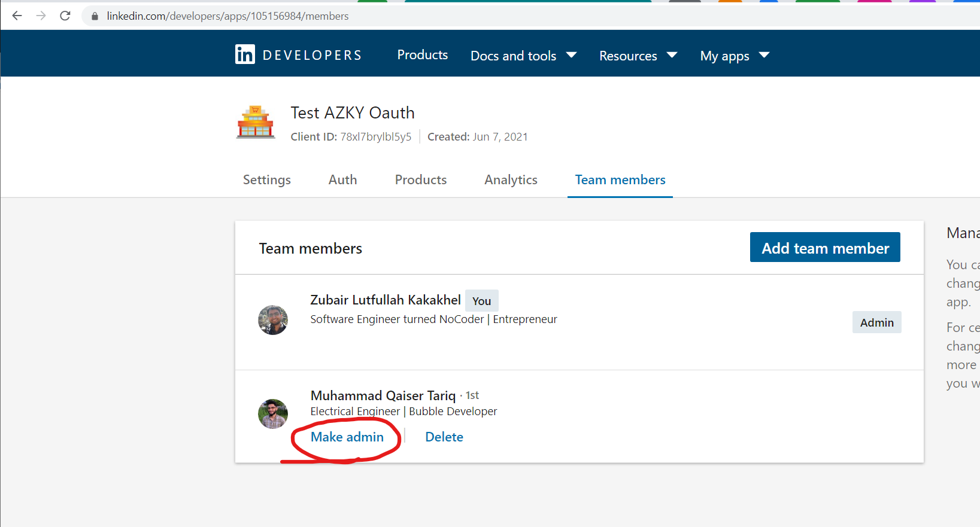Click the Add team member button
980x527 pixels.
[824, 248]
